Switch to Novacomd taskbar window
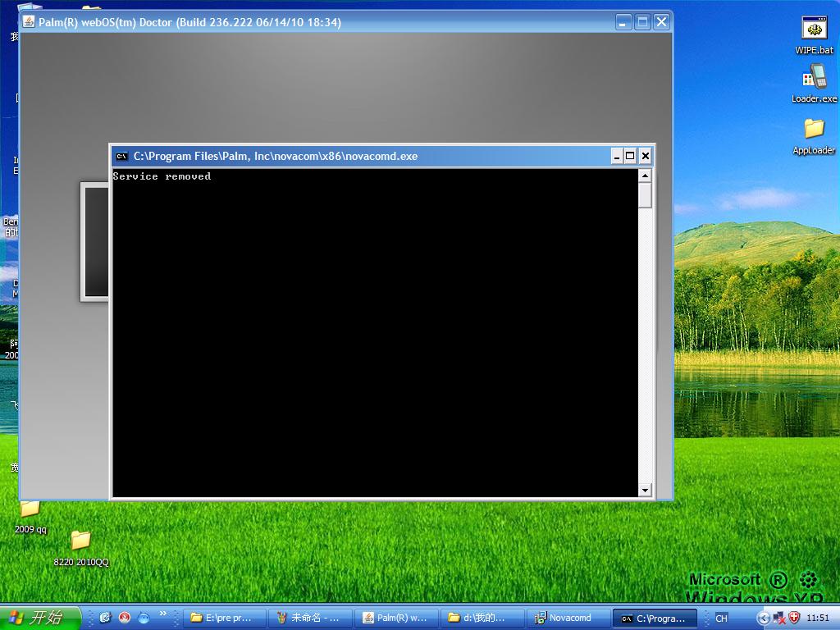840x630 pixels. click(x=568, y=618)
